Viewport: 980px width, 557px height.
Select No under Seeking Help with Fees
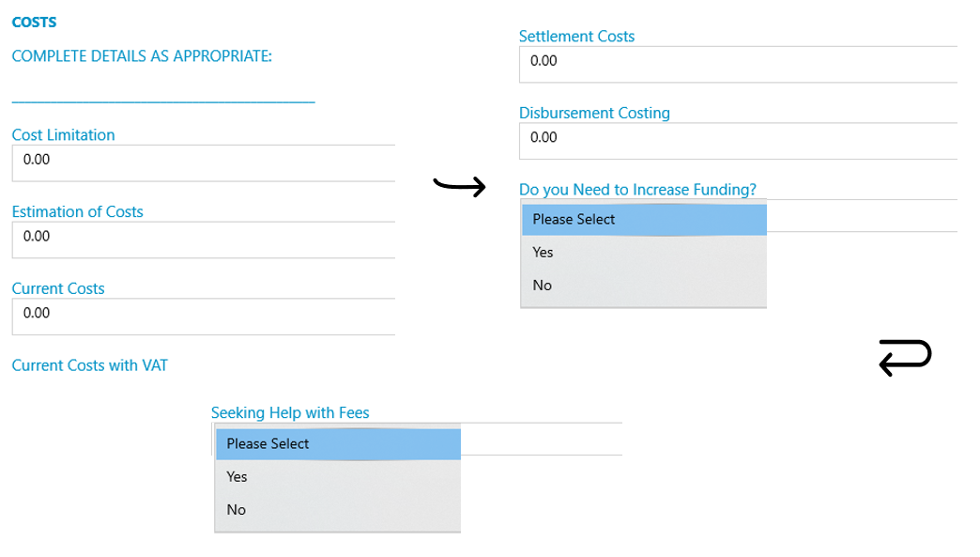338,510
